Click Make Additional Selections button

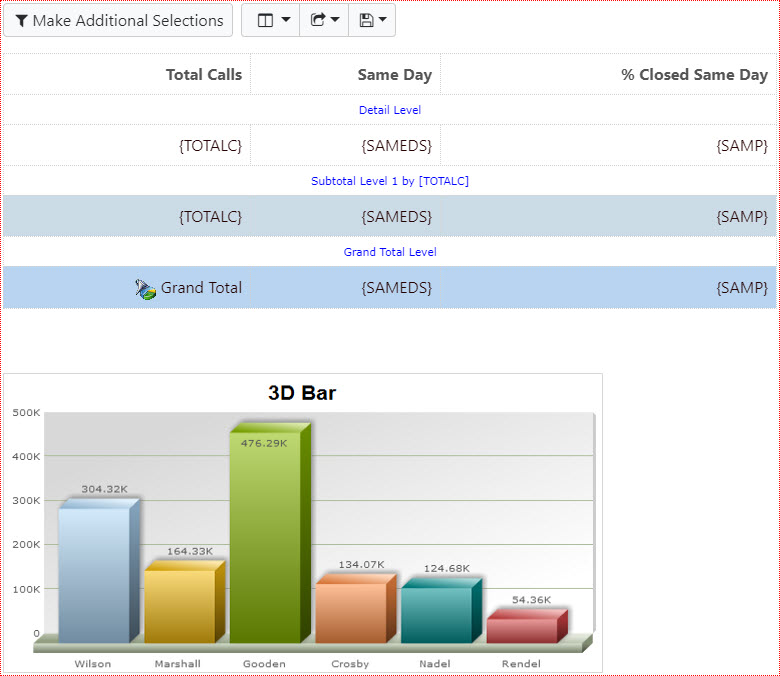(x=118, y=20)
